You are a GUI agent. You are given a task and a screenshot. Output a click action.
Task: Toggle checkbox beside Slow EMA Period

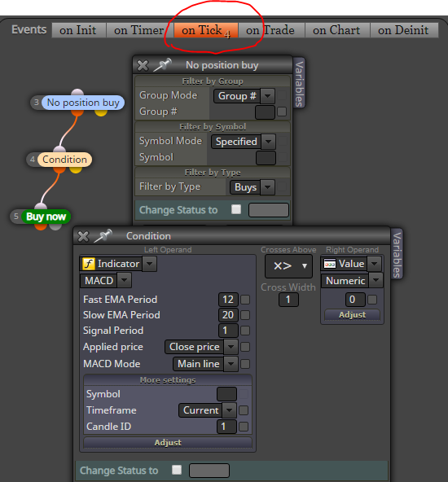click(245, 315)
